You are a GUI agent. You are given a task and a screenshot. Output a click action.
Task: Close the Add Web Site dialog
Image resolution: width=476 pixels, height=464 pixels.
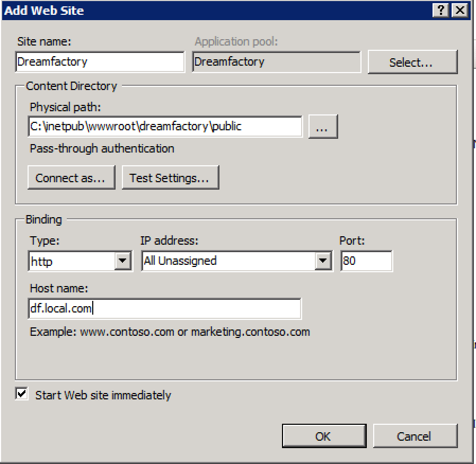[x=460, y=10]
